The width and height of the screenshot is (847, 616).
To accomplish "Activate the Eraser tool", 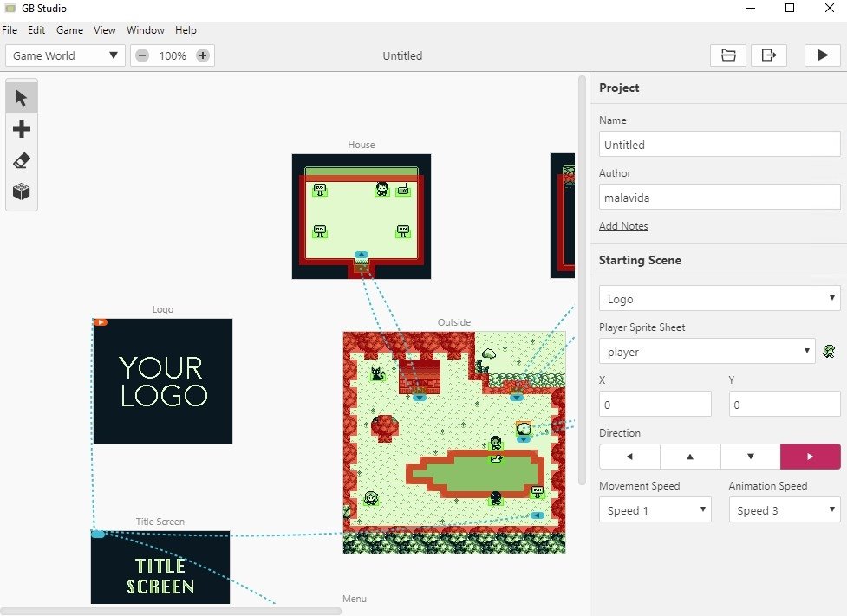I will point(21,161).
